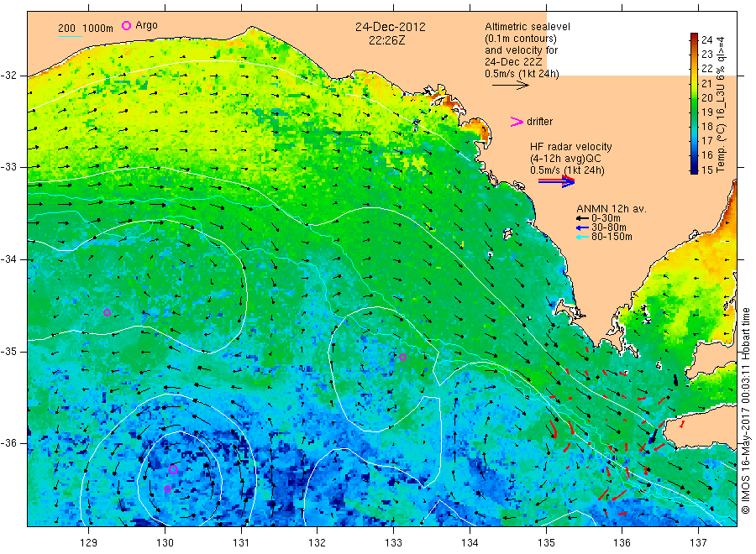Select Argo float marker near 133.1E 35.1S
Screen dimensions: 756x554
[402, 357]
